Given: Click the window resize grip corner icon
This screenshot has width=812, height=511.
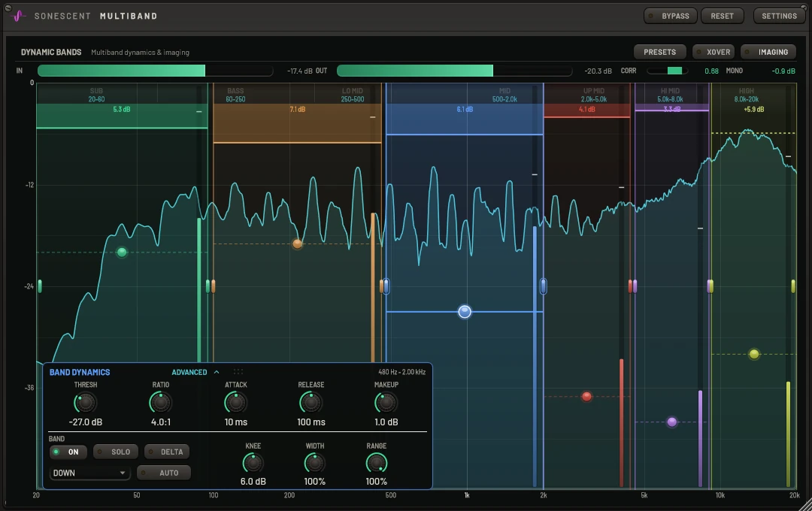Looking at the screenshot, I should coord(804,504).
